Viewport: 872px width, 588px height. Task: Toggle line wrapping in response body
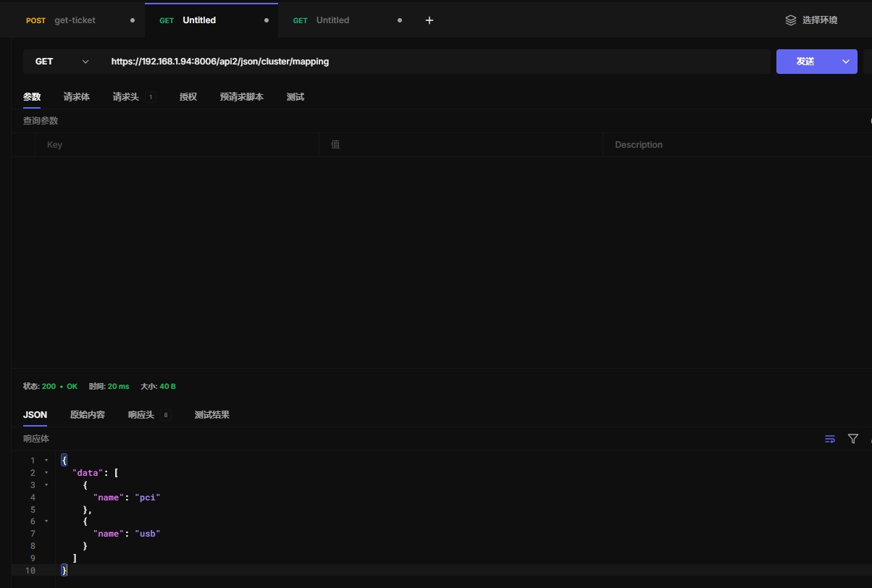click(830, 439)
